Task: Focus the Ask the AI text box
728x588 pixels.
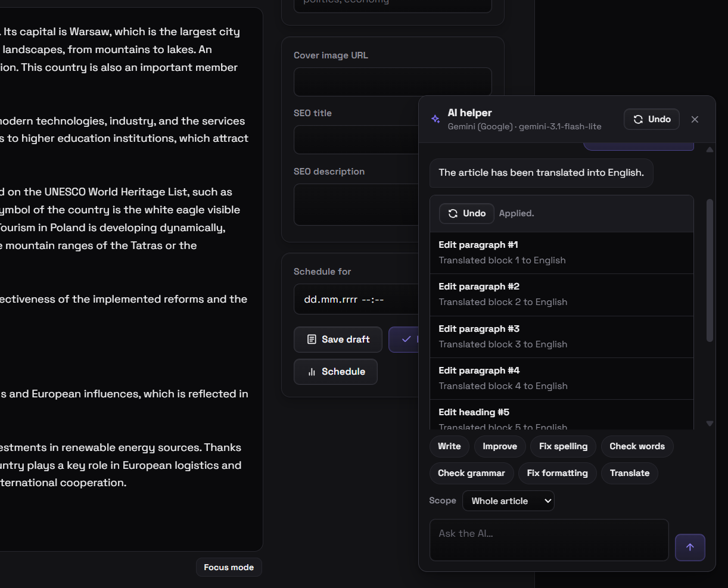Action: (x=549, y=540)
